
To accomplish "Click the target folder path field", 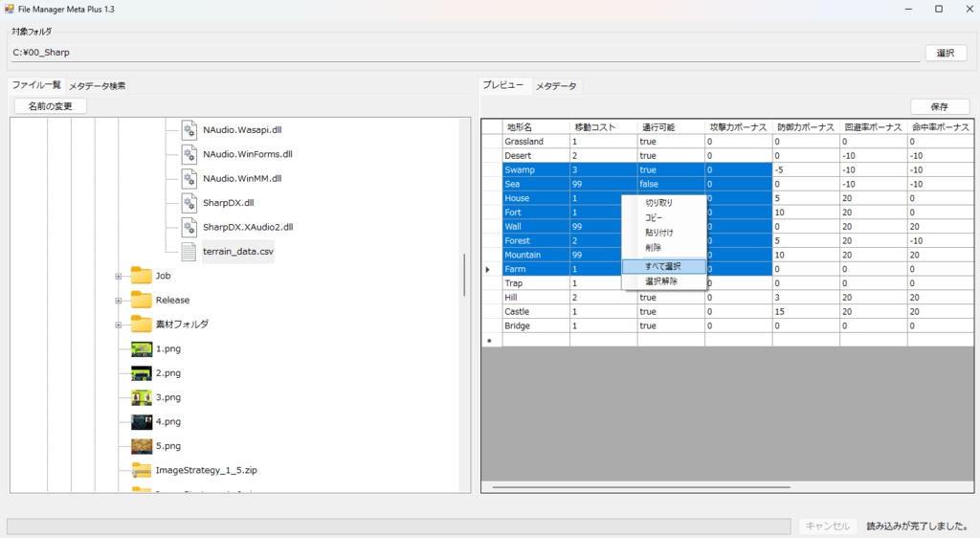I will 465,53.
